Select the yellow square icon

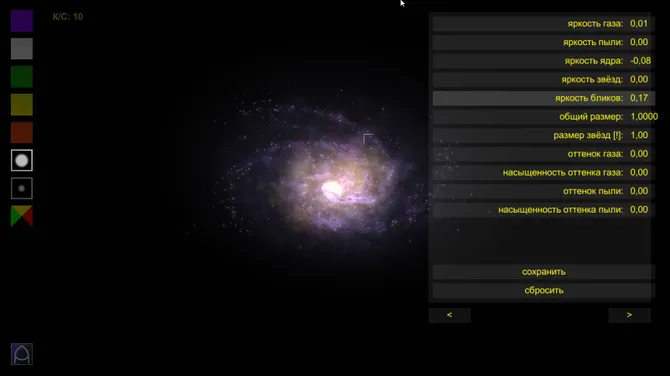coord(22,105)
